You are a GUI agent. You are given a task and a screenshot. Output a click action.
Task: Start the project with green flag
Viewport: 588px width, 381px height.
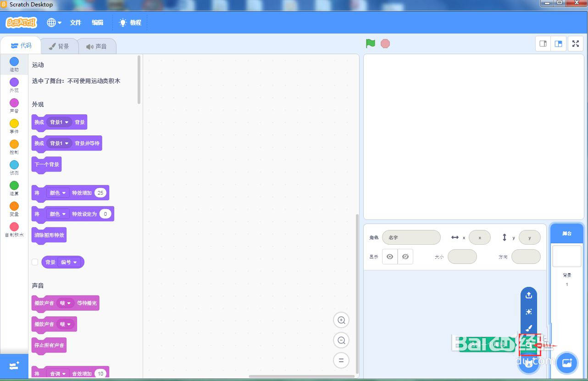[x=371, y=44]
